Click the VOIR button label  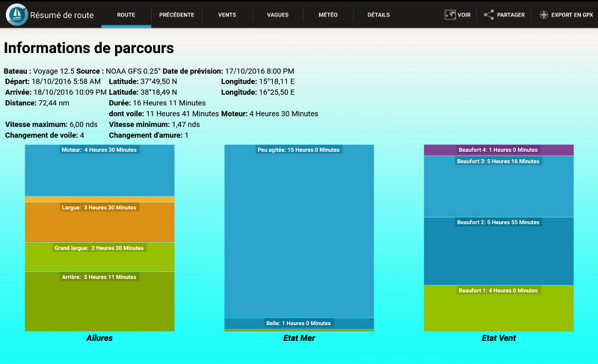click(464, 15)
